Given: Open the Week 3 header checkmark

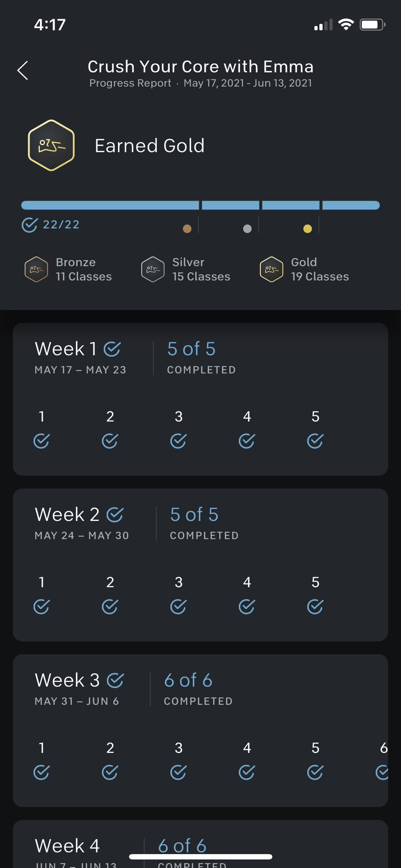Looking at the screenshot, I should (x=115, y=681).
